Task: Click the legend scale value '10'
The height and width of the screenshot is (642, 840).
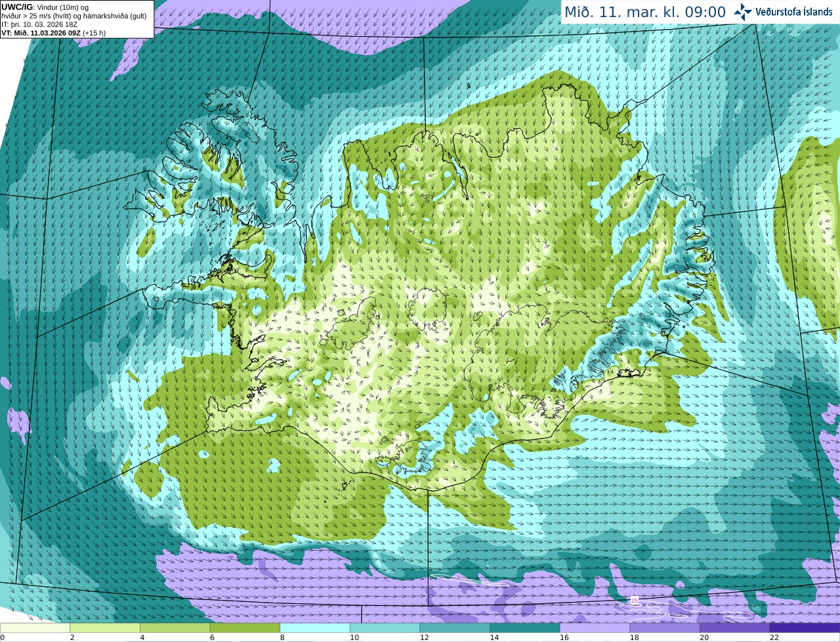Action: (x=354, y=637)
